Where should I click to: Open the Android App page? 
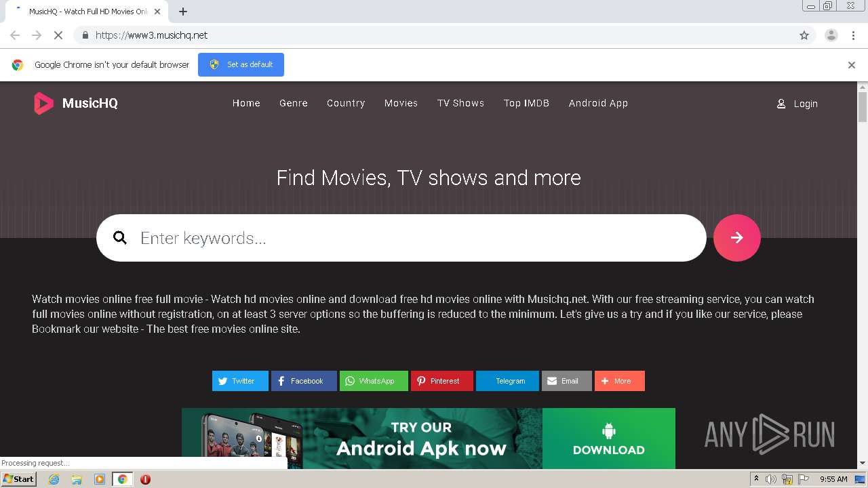pyautogui.click(x=598, y=103)
